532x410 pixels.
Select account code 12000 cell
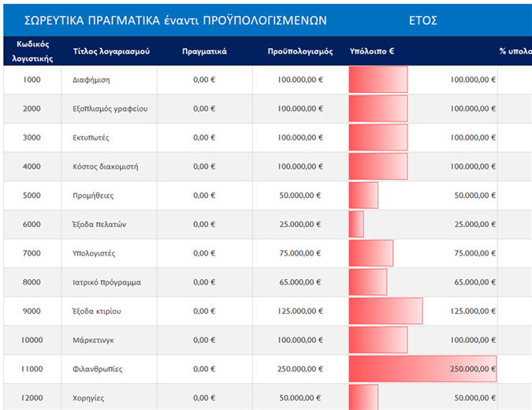pos(32,397)
